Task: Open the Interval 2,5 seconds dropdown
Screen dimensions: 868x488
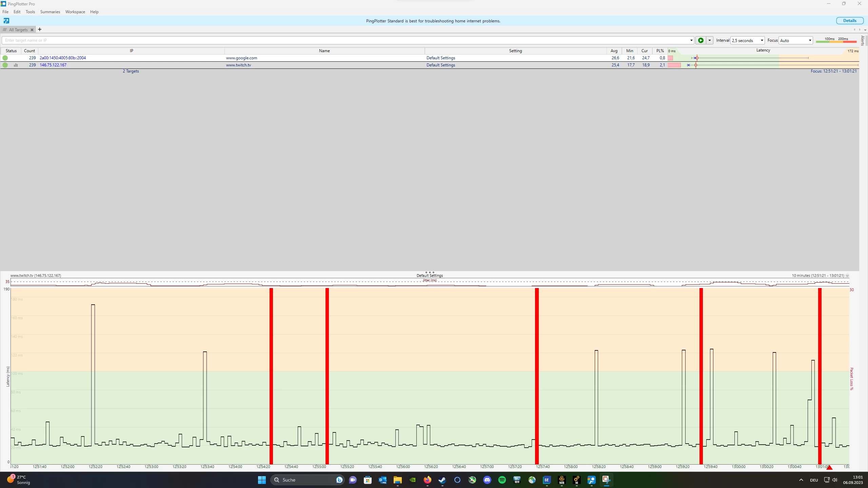Action: pyautogui.click(x=747, y=40)
